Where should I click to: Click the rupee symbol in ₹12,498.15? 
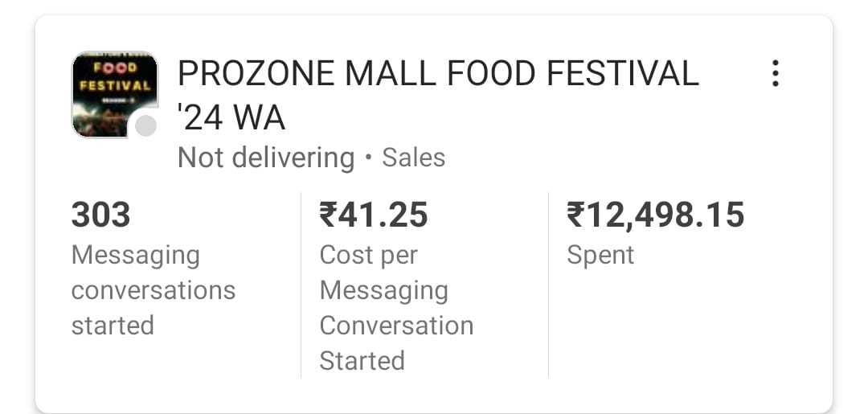tap(576, 215)
